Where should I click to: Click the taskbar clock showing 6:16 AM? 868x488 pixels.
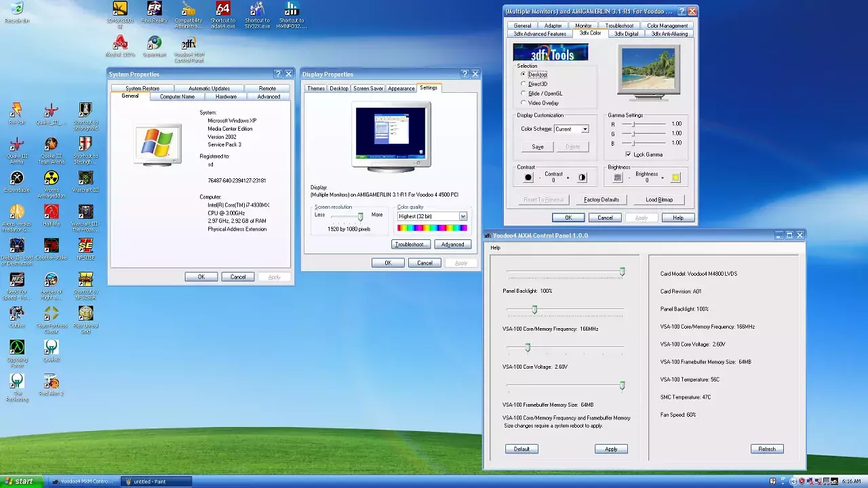coord(850,481)
